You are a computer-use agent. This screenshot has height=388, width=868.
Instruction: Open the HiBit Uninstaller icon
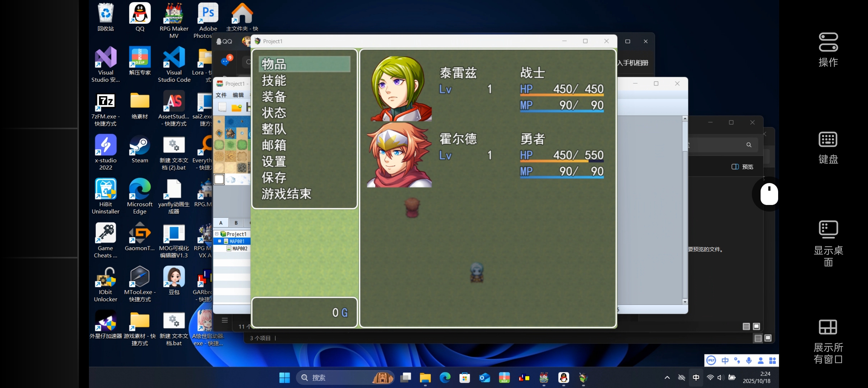click(x=106, y=196)
